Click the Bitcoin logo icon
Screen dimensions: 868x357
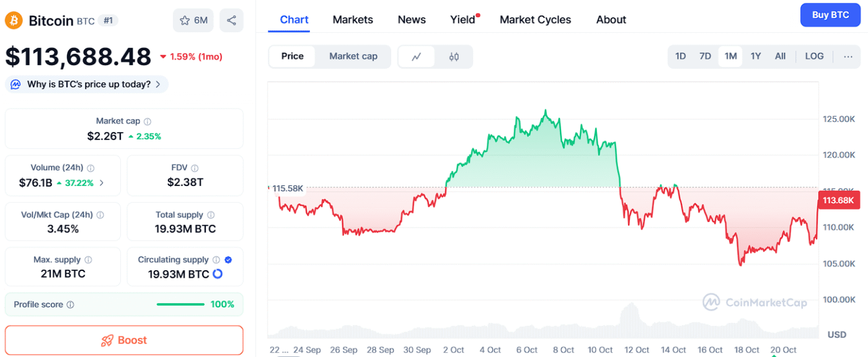14,20
